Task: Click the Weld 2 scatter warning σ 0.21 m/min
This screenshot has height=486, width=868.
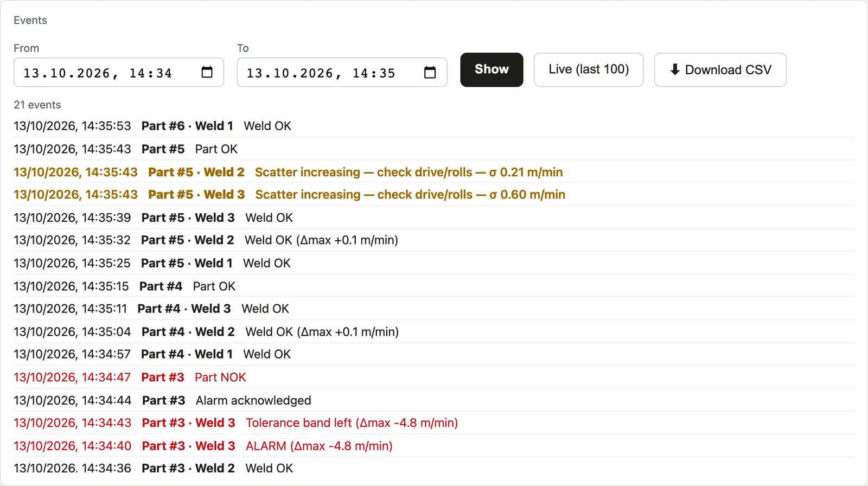Action: [434, 172]
